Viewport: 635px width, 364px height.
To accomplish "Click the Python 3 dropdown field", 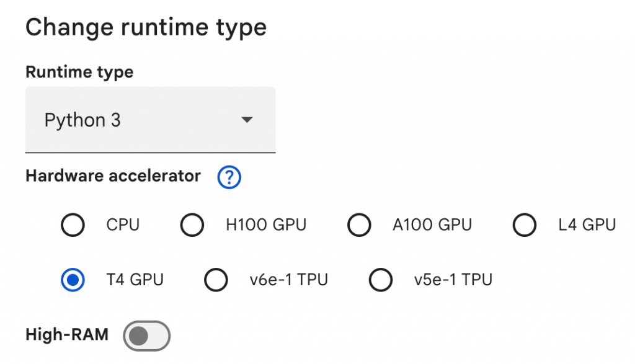I will (150, 119).
